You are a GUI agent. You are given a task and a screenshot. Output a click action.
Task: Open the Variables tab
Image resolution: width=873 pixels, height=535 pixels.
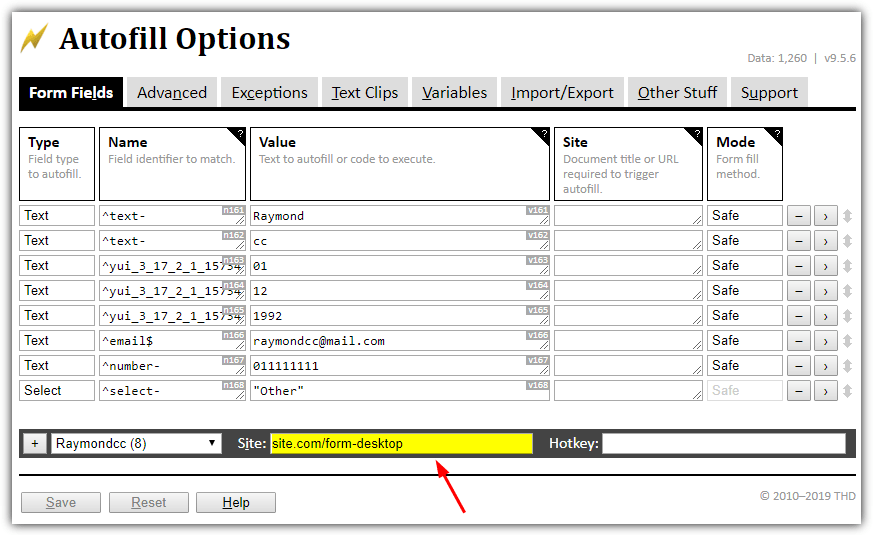pyautogui.click(x=454, y=92)
